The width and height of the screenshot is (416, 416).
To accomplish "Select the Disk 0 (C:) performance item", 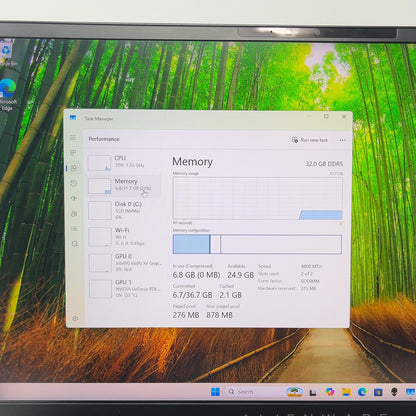I will pos(124,210).
